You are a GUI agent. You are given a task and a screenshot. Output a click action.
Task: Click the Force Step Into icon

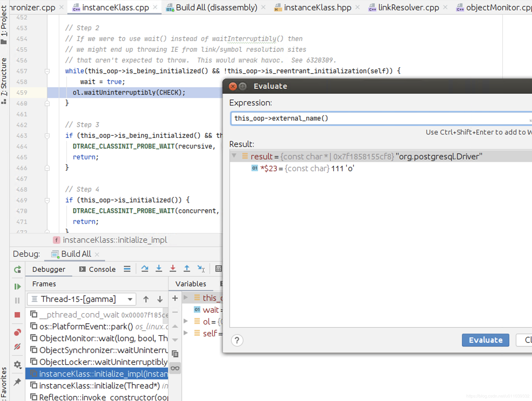(173, 269)
